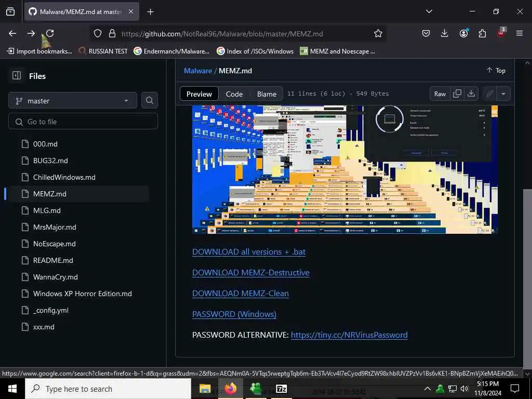Open the Firefox downloads panel
The height and width of the screenshot is (399, 532).
pos(444,33)
